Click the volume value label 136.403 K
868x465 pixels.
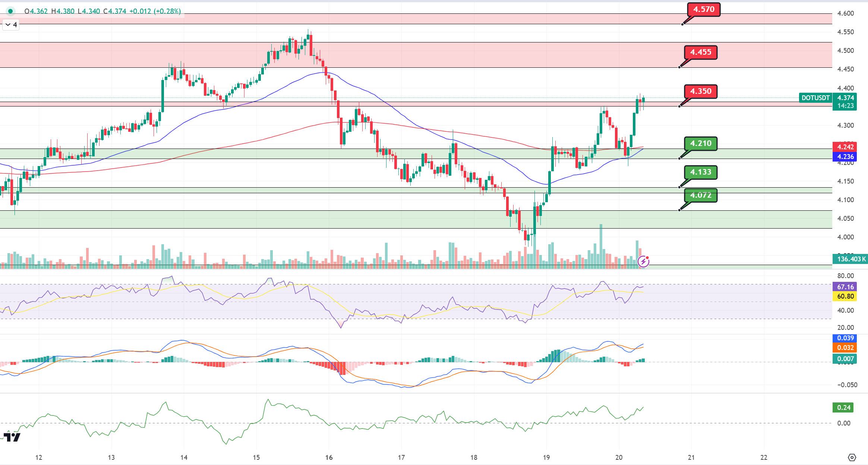(x=850, y=259)
